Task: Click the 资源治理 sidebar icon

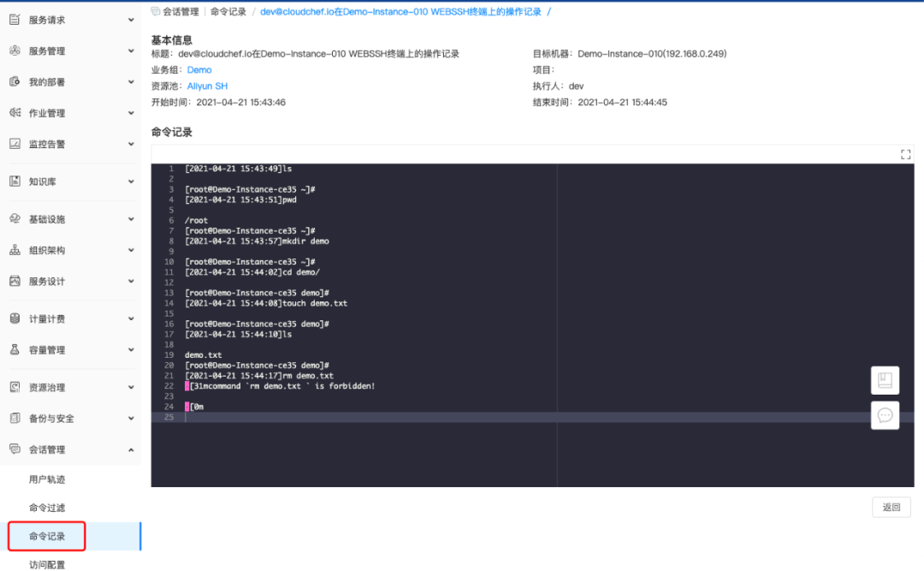Action: pos(15,387)
